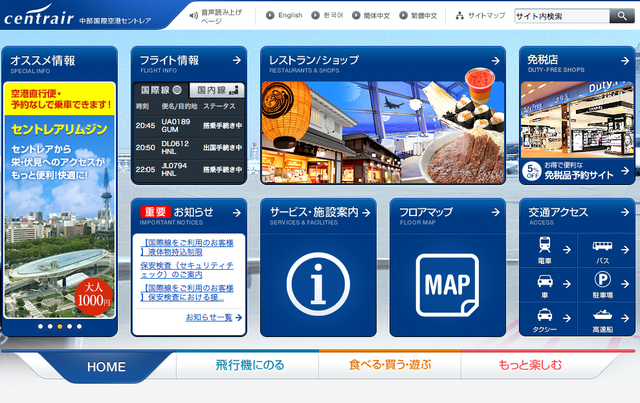Switch language to 簡体中文

point(376,16)
